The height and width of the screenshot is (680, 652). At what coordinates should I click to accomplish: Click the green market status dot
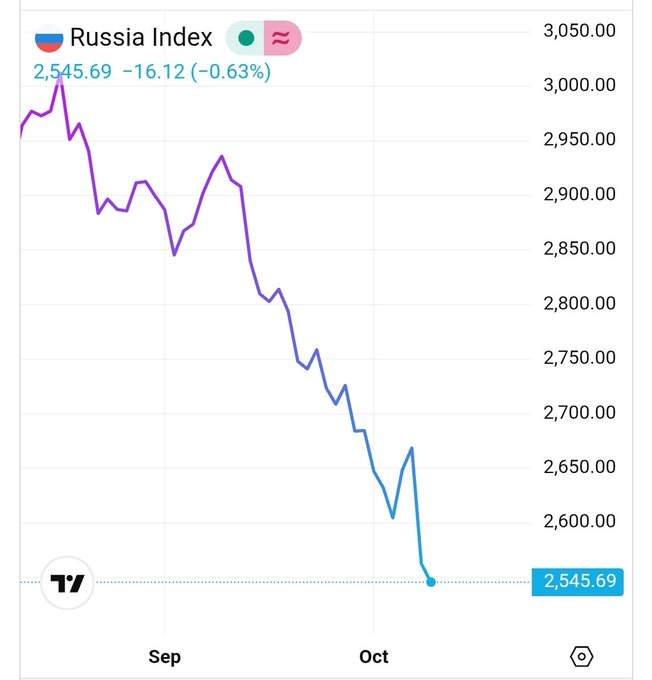[245, 39]
